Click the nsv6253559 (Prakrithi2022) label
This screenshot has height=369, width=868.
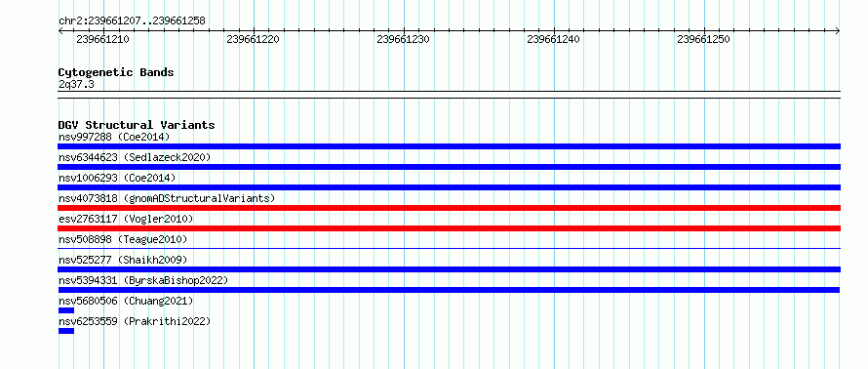tap(135, 321)
